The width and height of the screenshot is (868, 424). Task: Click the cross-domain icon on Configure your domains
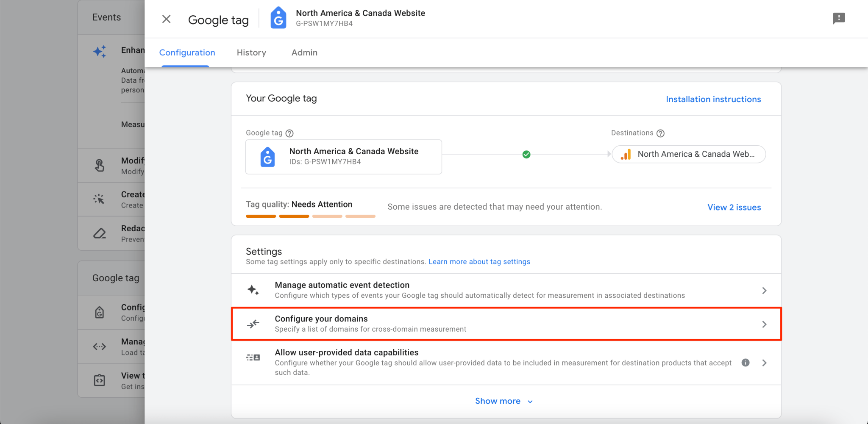pyautogui.click(x=253, y=324)
